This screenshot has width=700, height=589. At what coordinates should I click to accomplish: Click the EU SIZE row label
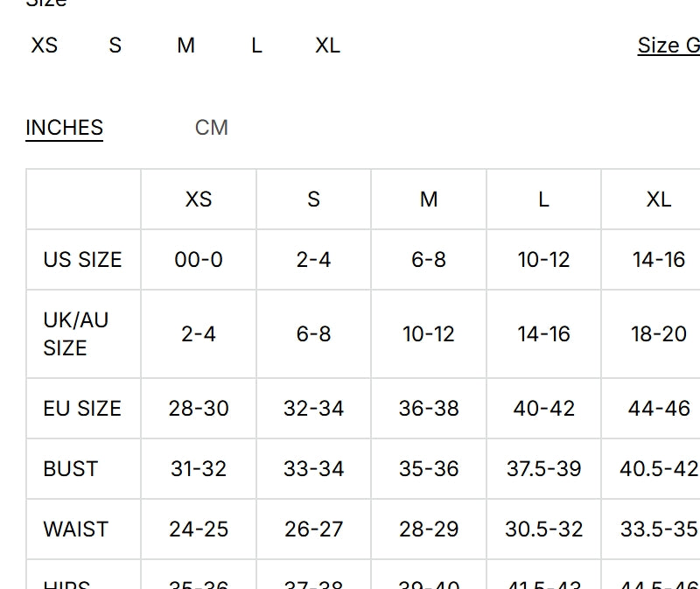click(82, 409)
